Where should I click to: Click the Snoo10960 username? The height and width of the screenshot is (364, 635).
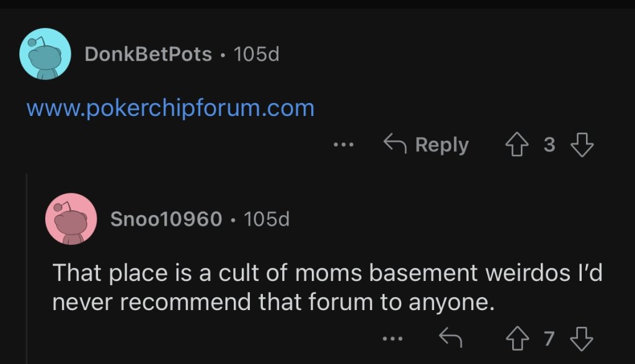point(166,219)
